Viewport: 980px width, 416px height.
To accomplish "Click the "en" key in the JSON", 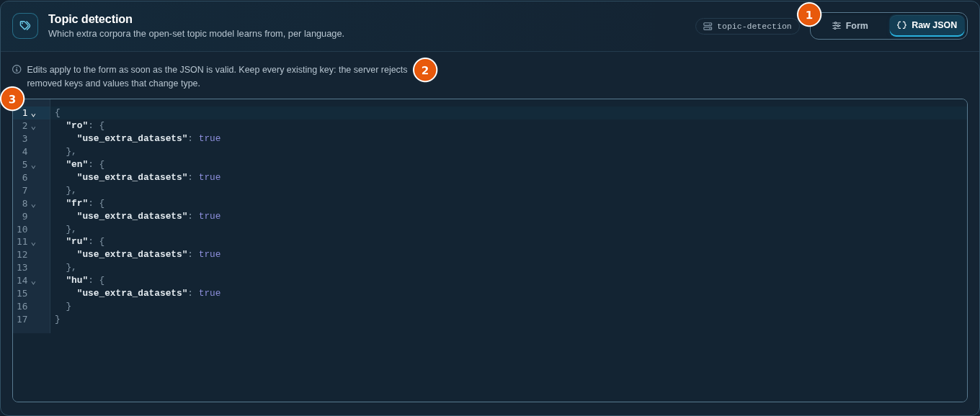I will click(x=77, y=164).
